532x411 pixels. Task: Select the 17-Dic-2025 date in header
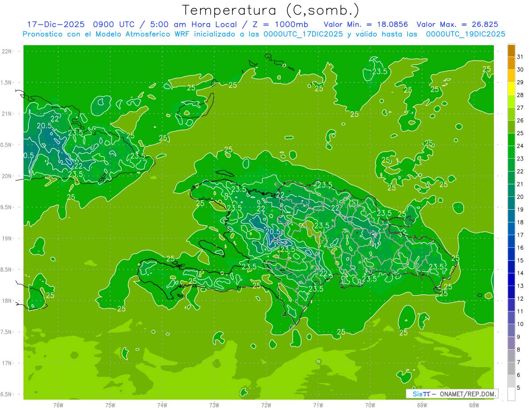54,24
